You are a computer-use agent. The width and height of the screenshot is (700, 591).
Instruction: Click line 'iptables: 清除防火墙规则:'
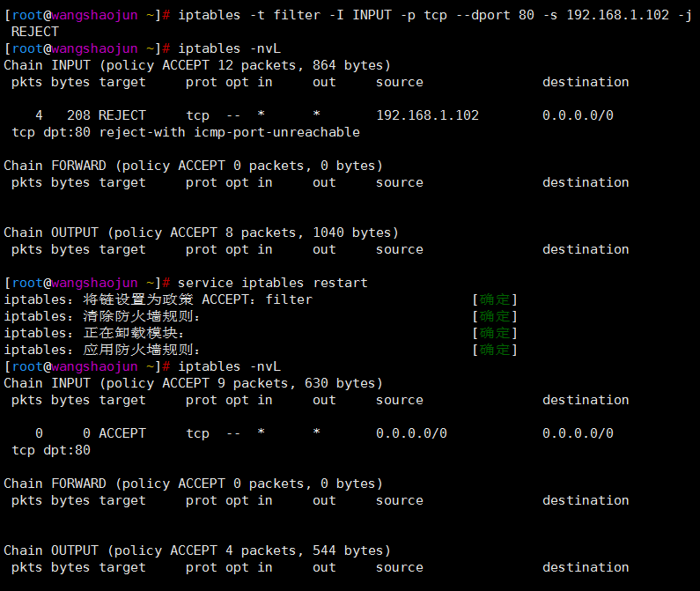coord(102,316)
